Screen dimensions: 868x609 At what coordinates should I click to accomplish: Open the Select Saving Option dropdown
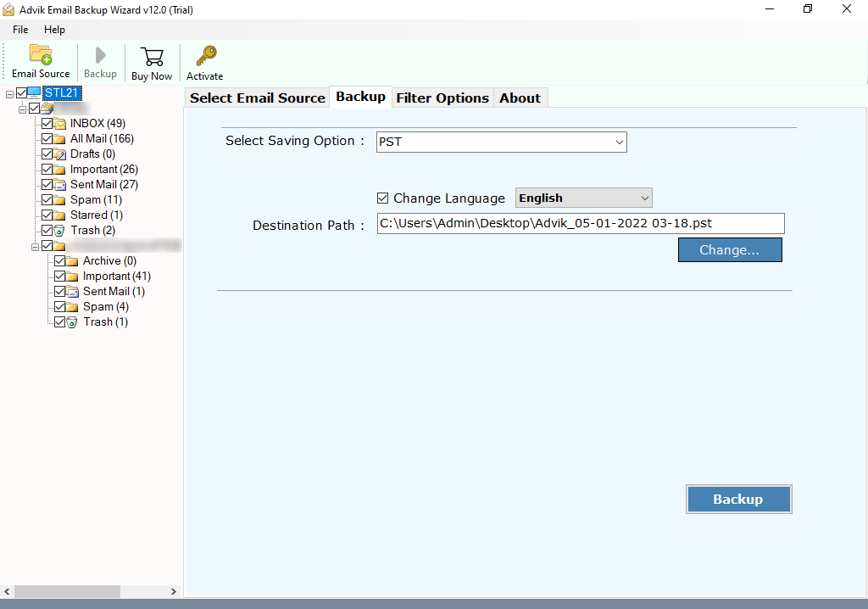[x=502, y=142]
